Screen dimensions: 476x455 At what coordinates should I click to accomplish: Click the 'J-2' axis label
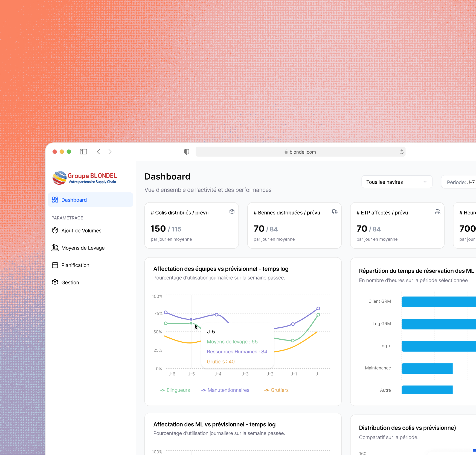[270, 374]
